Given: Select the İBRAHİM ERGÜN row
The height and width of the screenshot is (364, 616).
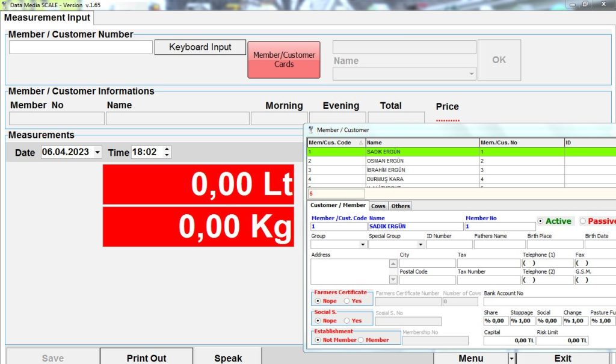Looking at the screenshot, I should (461, 170).
